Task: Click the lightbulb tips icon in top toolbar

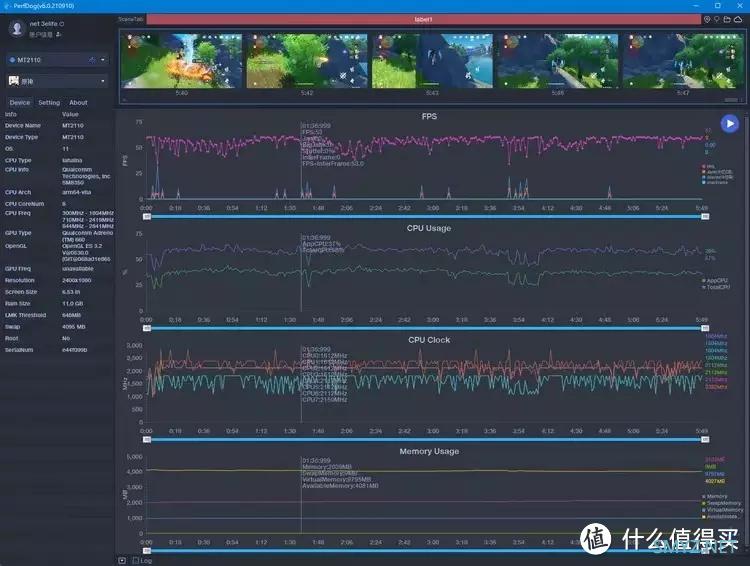Action: (717, 19)
